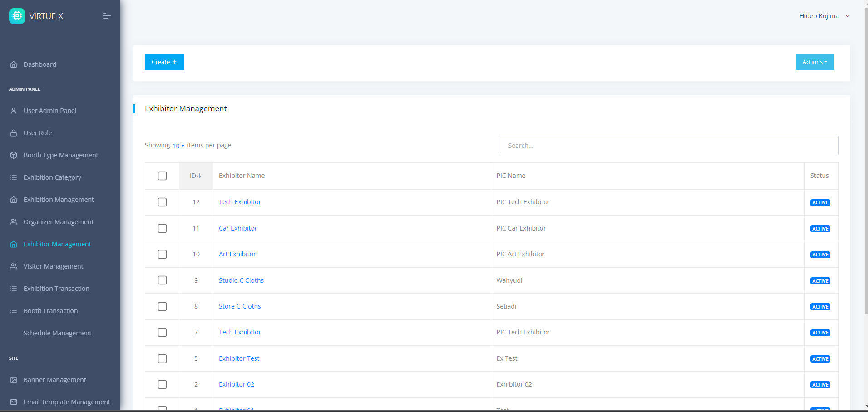
Task: Expand the Hideo Kojima user menu
Action: [x=824, y=16]
